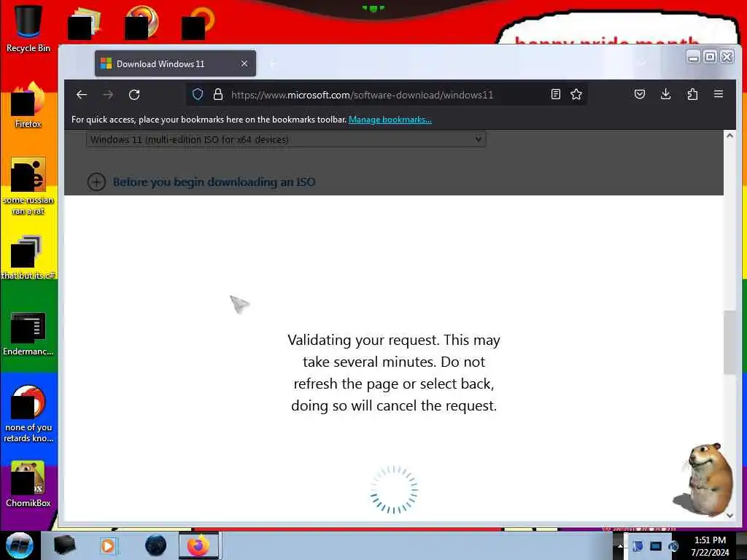Viewport: 747px width, 560px height.
Task: Maximize the Firefox window
Action: tap(710, 57)
